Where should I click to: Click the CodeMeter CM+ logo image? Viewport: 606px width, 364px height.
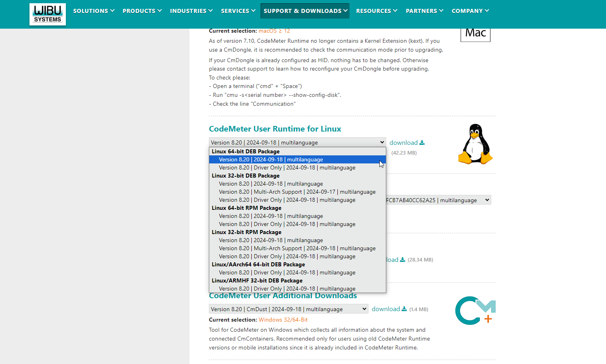476,310
